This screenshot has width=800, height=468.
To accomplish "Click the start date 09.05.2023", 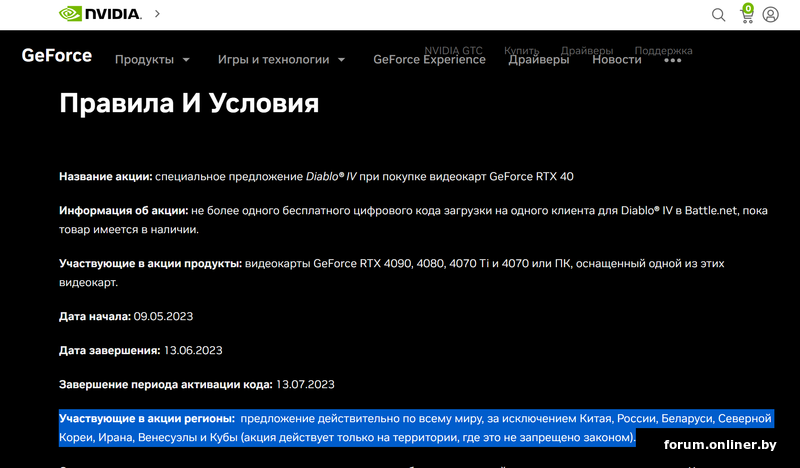I will tap(163, 316).
